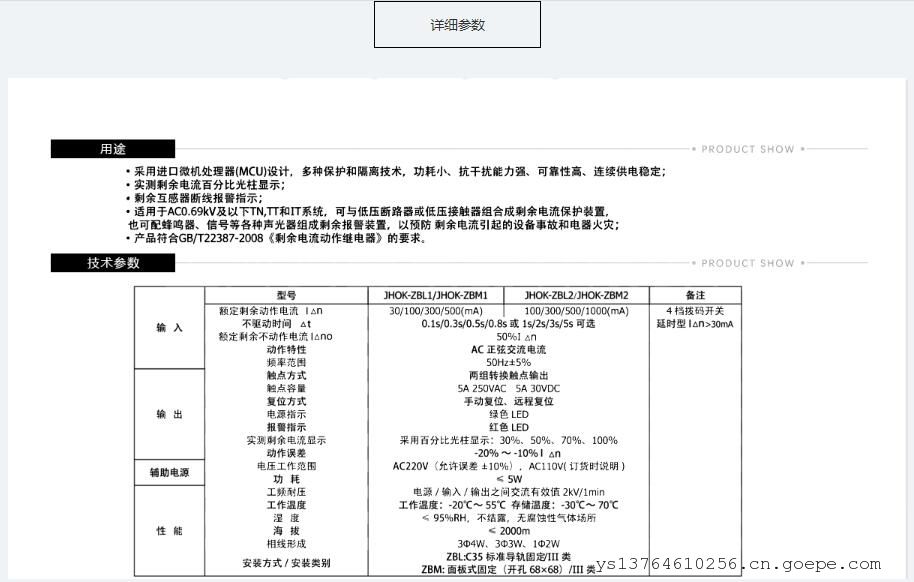The width and height of the screenshot is (914, 582).
Task: Click the 输出 category cell
Action: (170, 413)
